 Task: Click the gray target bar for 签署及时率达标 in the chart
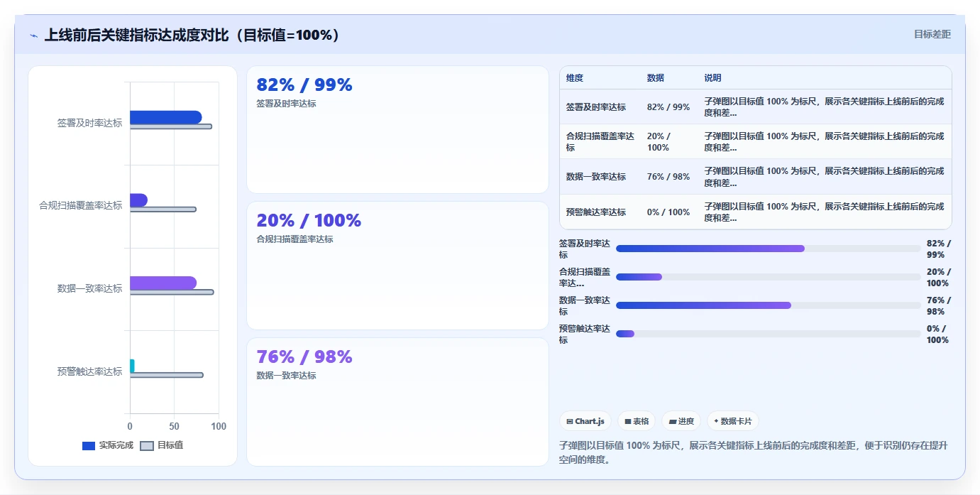[171, 126]
